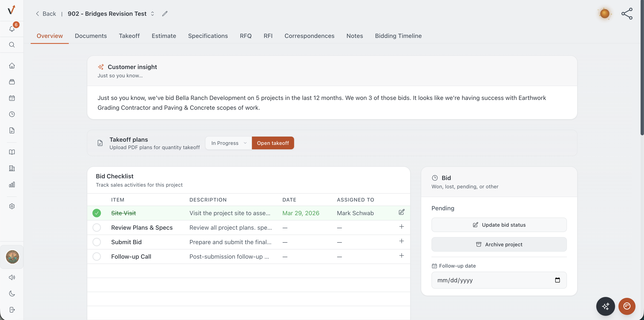
Task: Switch to the Documents tab
Action: coord(91,36)
